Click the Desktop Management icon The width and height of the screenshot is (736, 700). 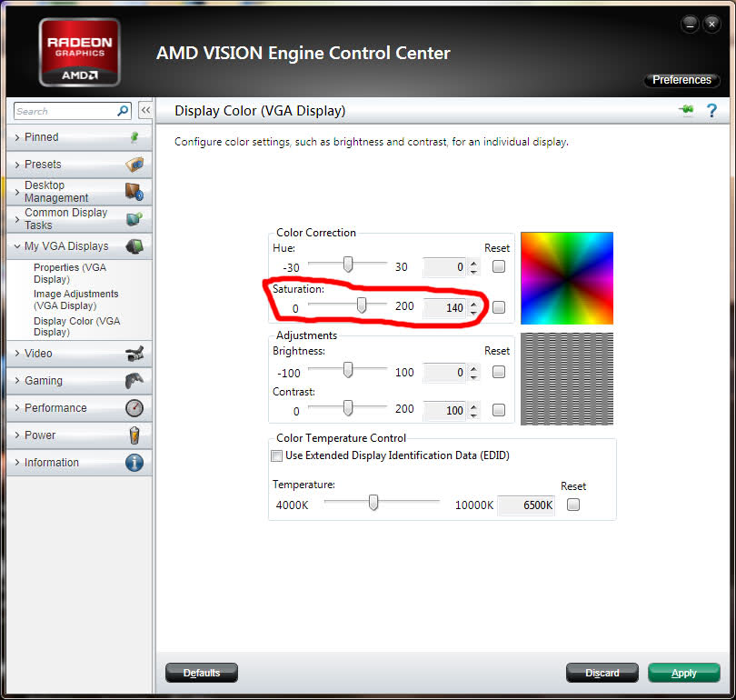click(x=134, y=192)
